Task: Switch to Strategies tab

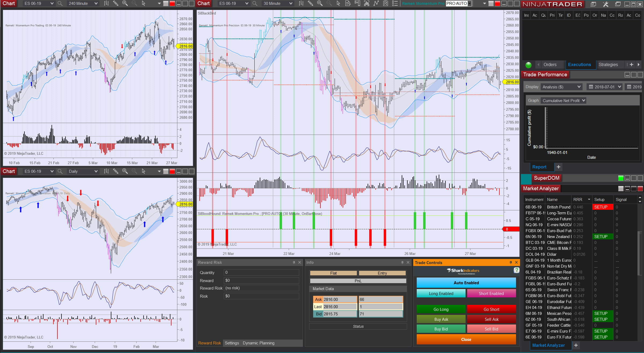Action: (x=608, y=64)
